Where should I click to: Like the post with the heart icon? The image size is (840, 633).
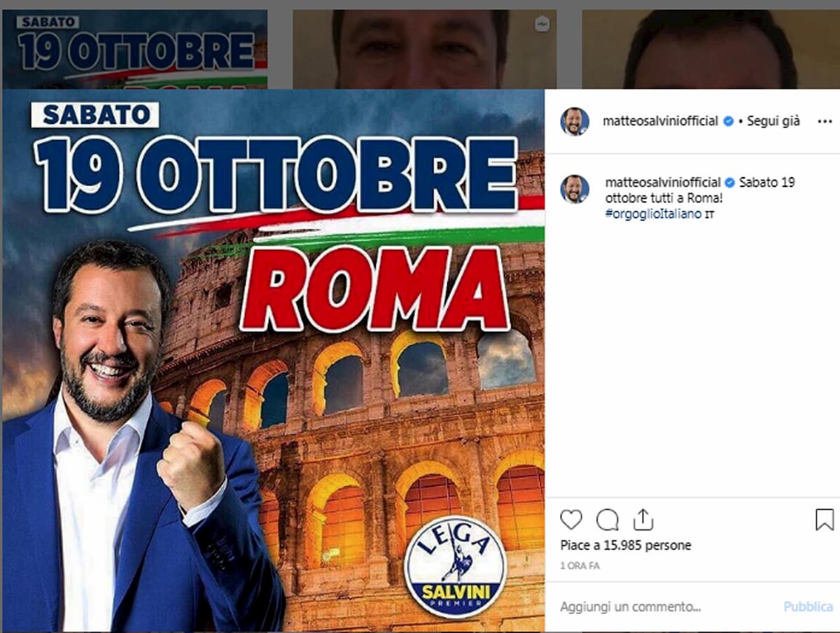pyautogui.click(x=571, y=520)
